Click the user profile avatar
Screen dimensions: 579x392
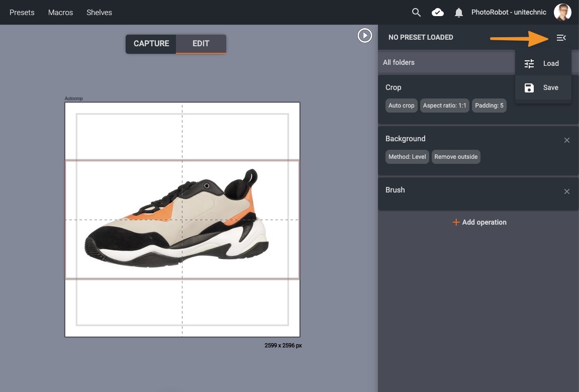click(x=562, y=13)
